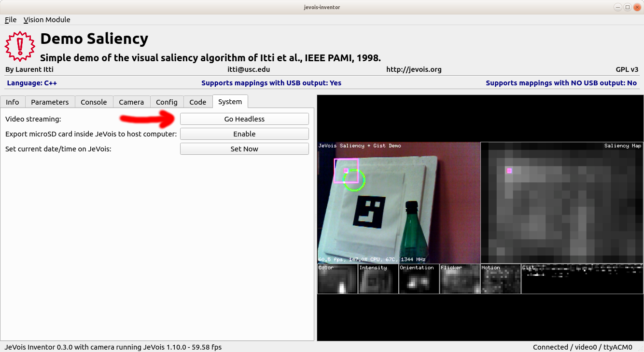Screen dimensions: 644x352
Task: Click the Flicker feature map thumbnail
Action: point(460,279)
